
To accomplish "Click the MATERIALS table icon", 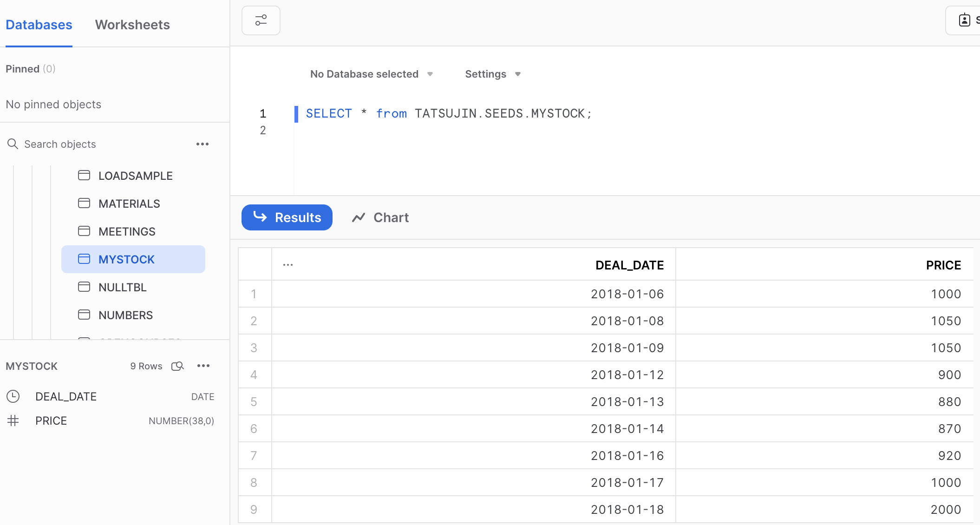I will click(84, 203).
